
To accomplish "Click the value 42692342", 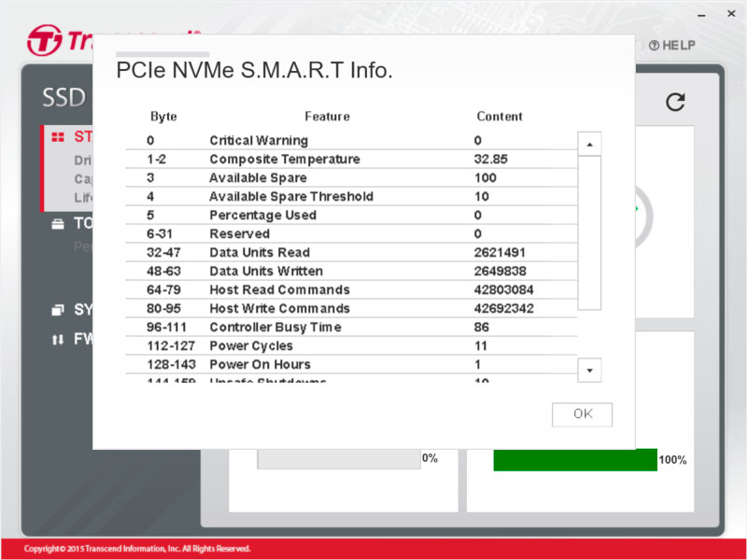I will (503, 308).
